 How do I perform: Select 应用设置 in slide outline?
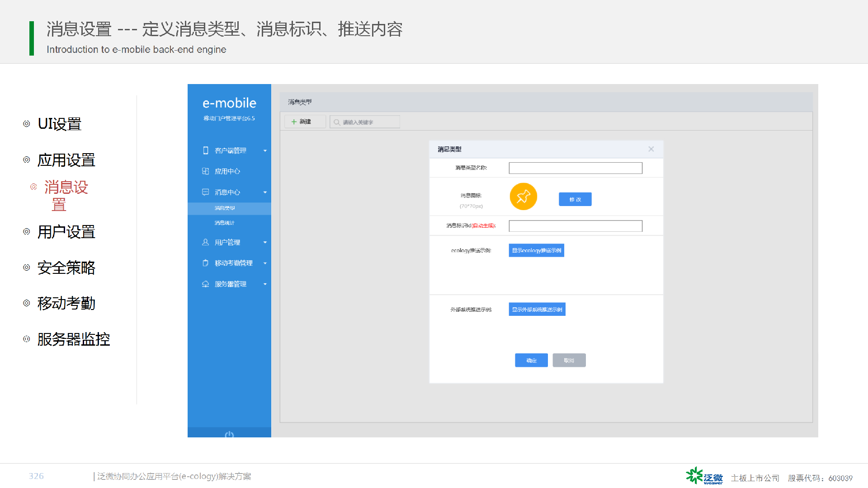[x=66, y=160]
